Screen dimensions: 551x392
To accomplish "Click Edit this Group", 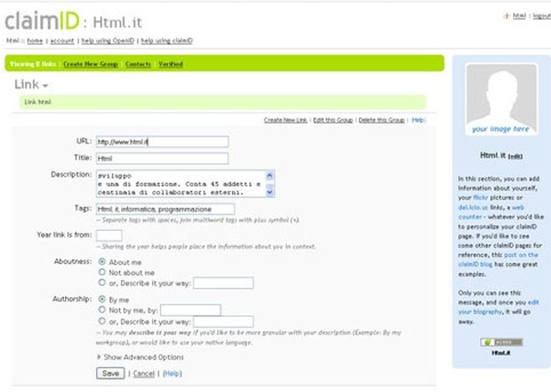I will [333, 120].
